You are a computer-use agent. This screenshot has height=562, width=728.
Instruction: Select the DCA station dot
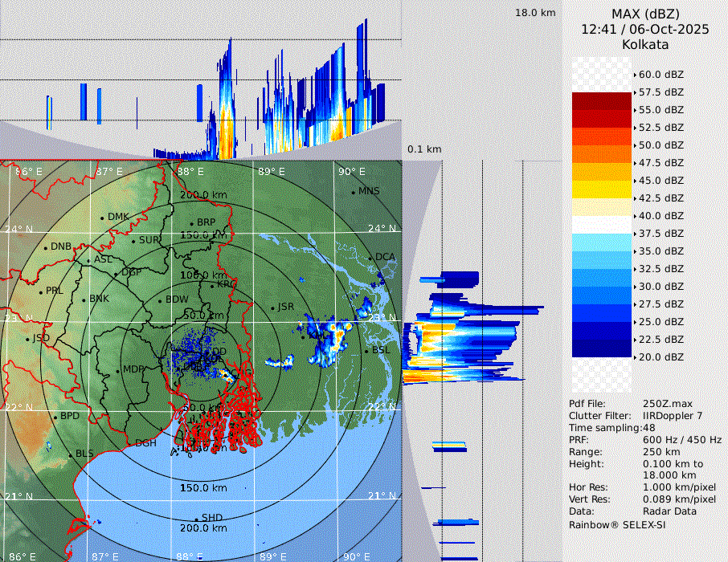coord(370,258)
